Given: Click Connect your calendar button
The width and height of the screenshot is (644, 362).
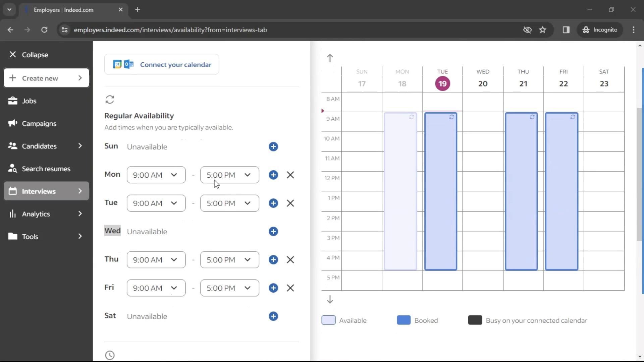Looking at the screenshot, I should coord(162,64).
